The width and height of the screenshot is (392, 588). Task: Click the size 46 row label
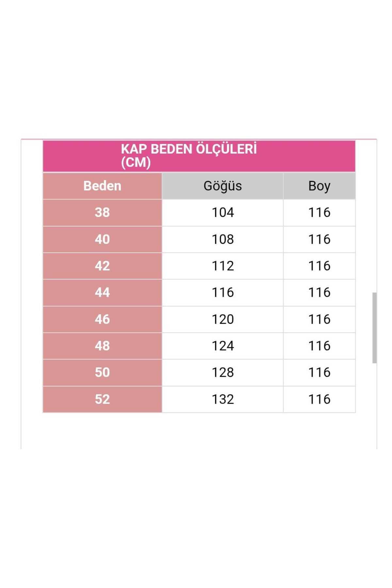coord(102,319)
